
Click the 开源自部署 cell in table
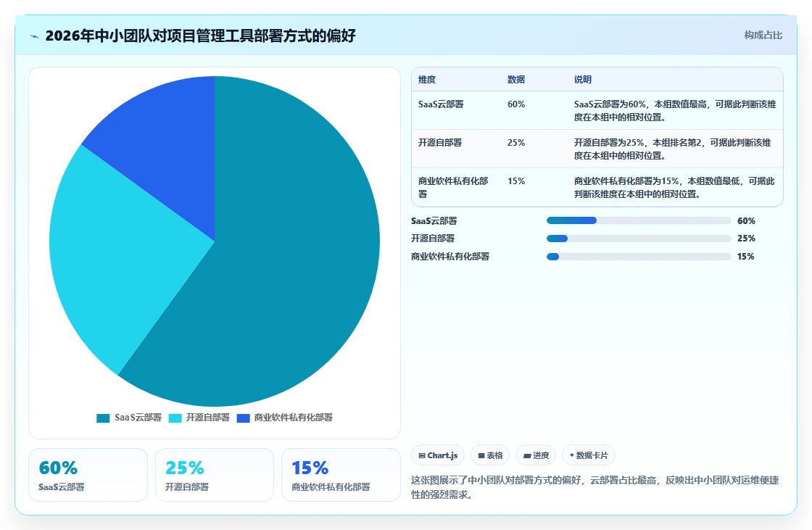point(439,143)
